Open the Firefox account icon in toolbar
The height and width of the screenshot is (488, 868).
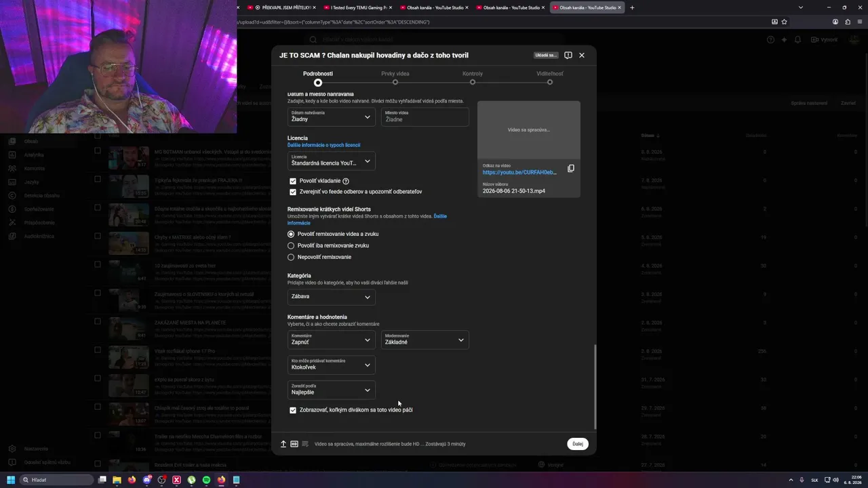pos(835,22)
